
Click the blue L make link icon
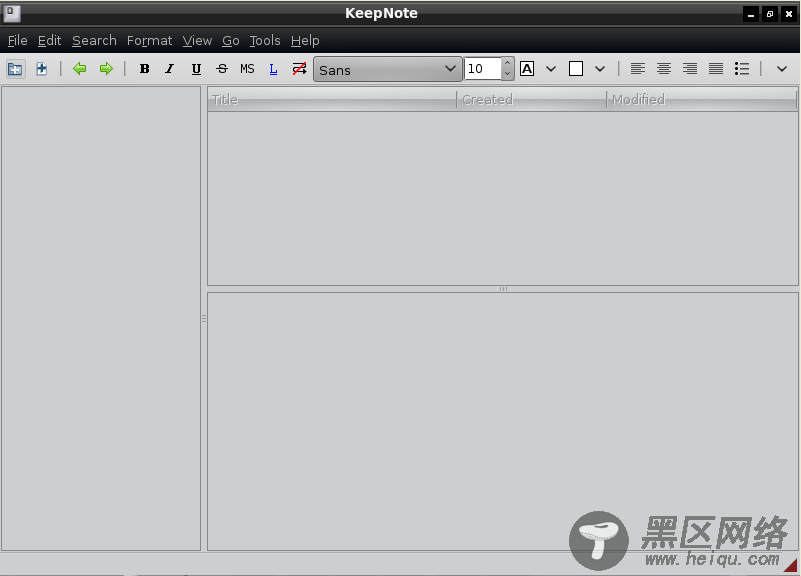click(x=273, y=69)
